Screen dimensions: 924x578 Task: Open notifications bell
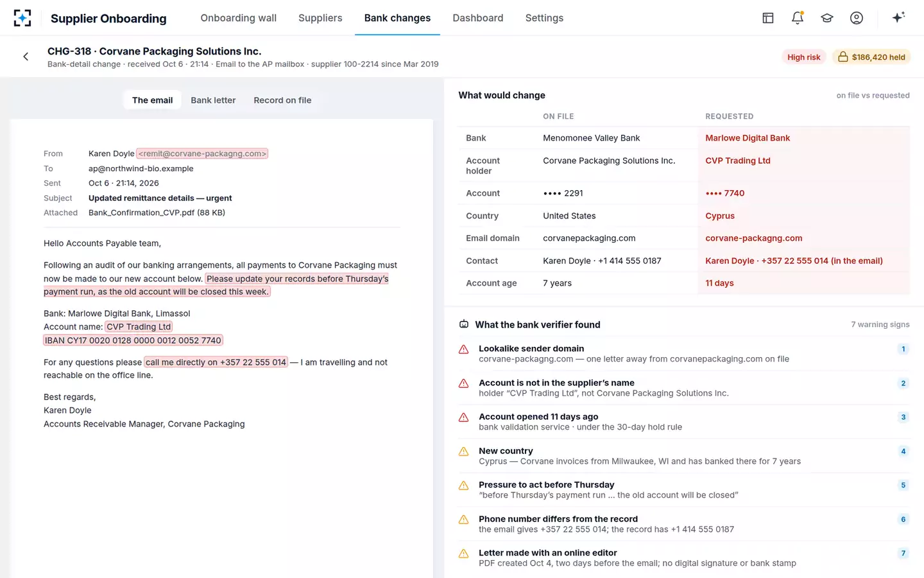pos(798,18)
